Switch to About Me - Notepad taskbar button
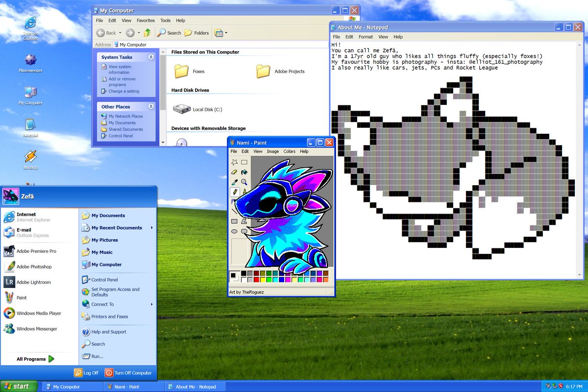Screen dimensions: 588x392 [195, 387]
